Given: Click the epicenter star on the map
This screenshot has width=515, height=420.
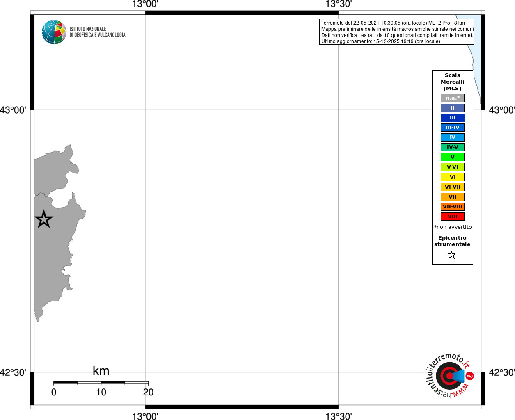Looking at the screenshot, I should [x=44, y=219].
